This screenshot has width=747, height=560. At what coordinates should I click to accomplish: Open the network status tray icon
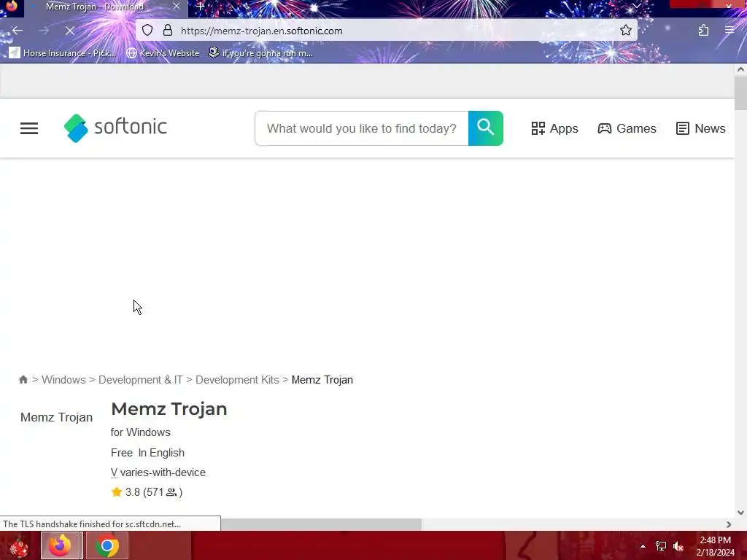(x=661, y=546)
